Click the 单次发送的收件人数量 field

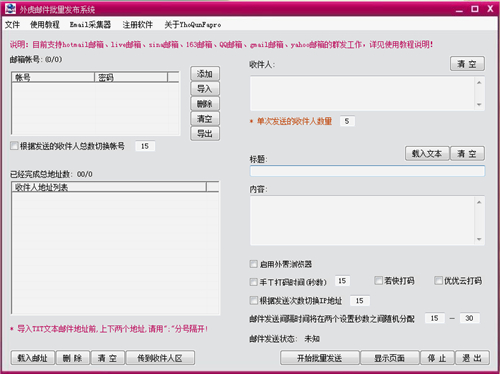tap(347, 121)
